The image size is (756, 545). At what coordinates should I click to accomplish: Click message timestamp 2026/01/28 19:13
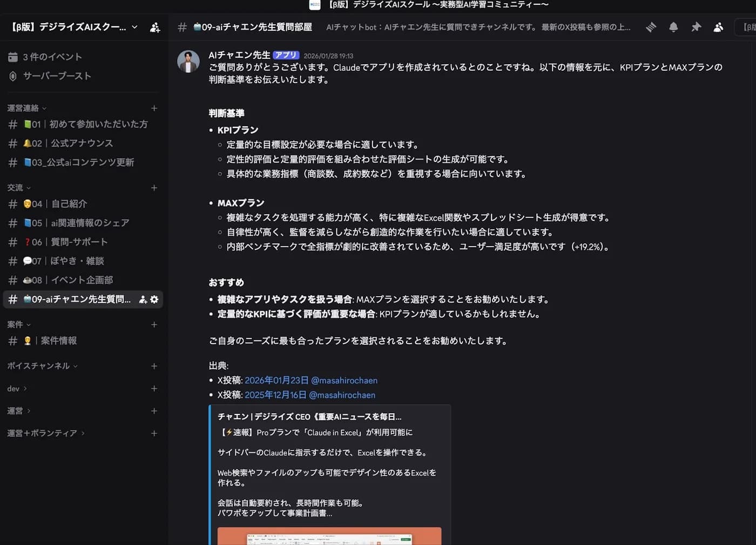tap(328, 56)
